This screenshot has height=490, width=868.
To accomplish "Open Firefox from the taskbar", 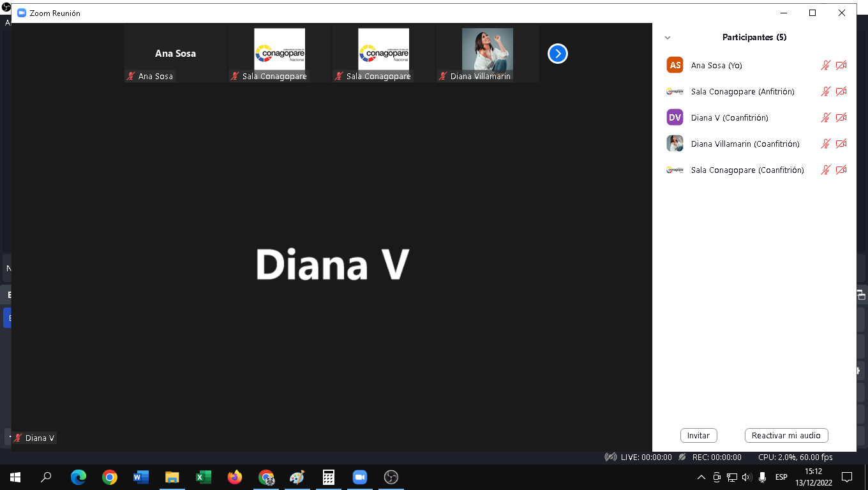I will coord(235,477).
